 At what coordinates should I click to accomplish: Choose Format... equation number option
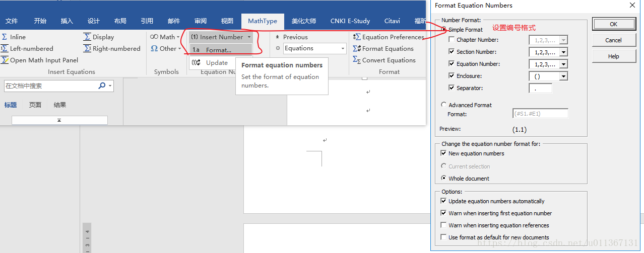tap(221, 50)
